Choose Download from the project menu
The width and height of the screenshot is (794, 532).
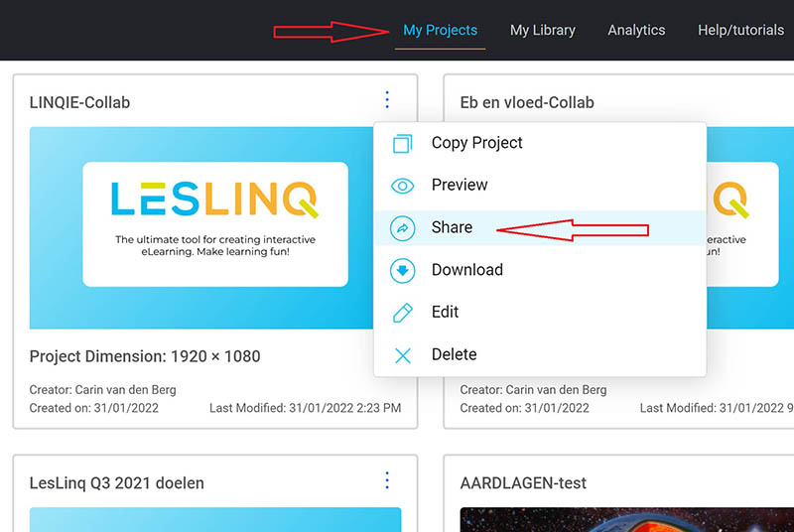click(540, 270)
